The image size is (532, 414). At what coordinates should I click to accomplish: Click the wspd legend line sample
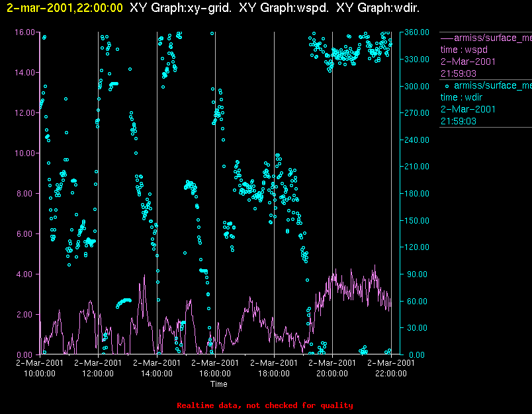click(x=447, y=38)
